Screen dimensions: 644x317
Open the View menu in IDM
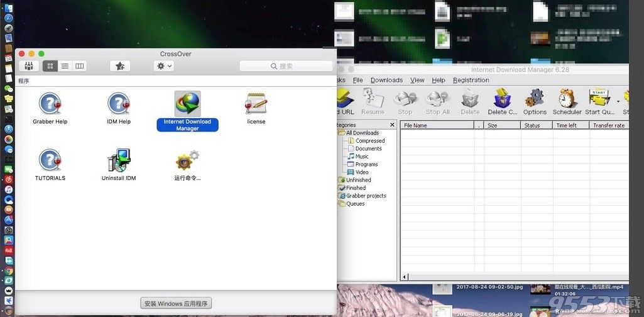(x=417, y=80)
